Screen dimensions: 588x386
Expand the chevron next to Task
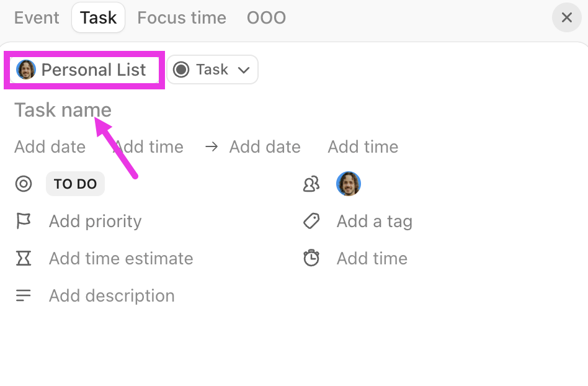point(245,70)
